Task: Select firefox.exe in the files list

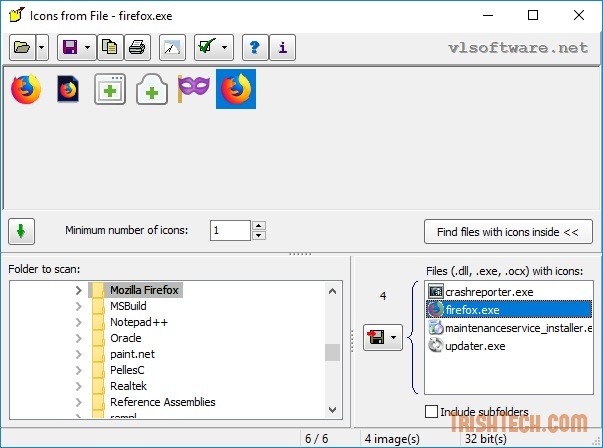Action: (509, 310)
